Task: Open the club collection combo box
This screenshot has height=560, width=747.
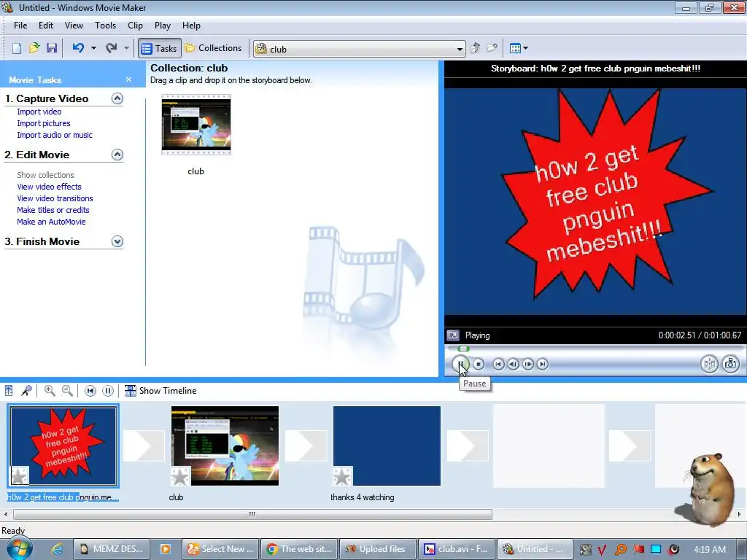Action: [360, 49]
